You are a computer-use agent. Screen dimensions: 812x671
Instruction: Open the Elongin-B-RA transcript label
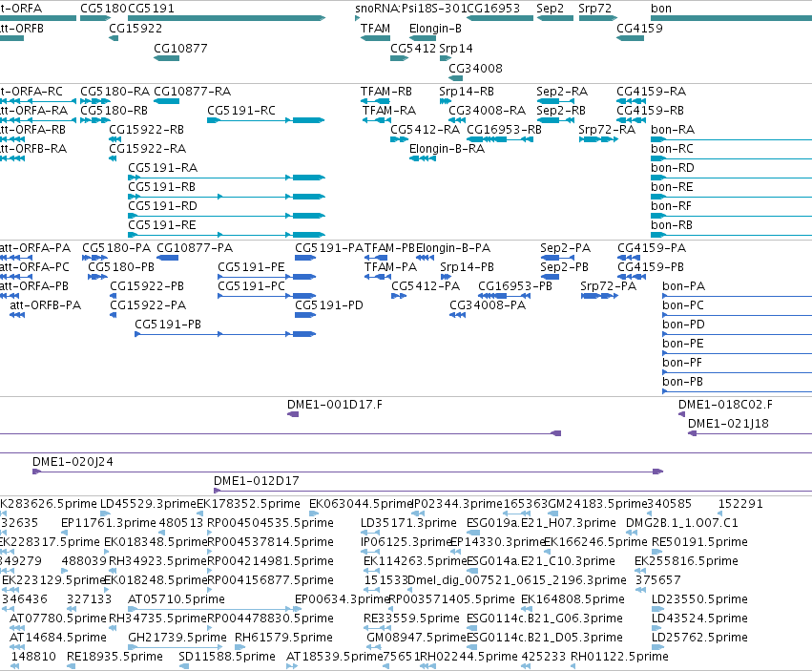[447, 149]
